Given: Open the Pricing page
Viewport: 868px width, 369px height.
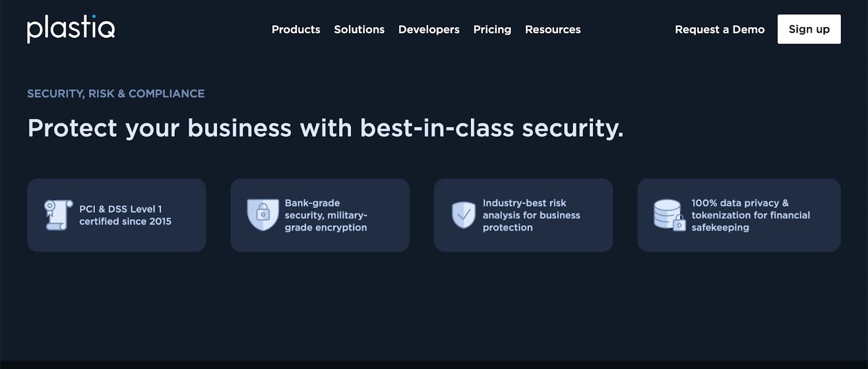Looking at the screenshot, I should [492, 30].
